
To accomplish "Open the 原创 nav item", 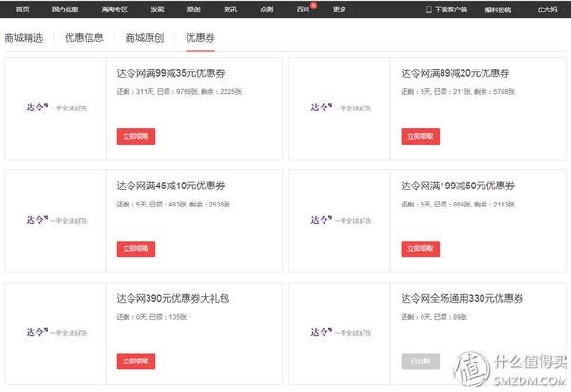I will 194,10.
